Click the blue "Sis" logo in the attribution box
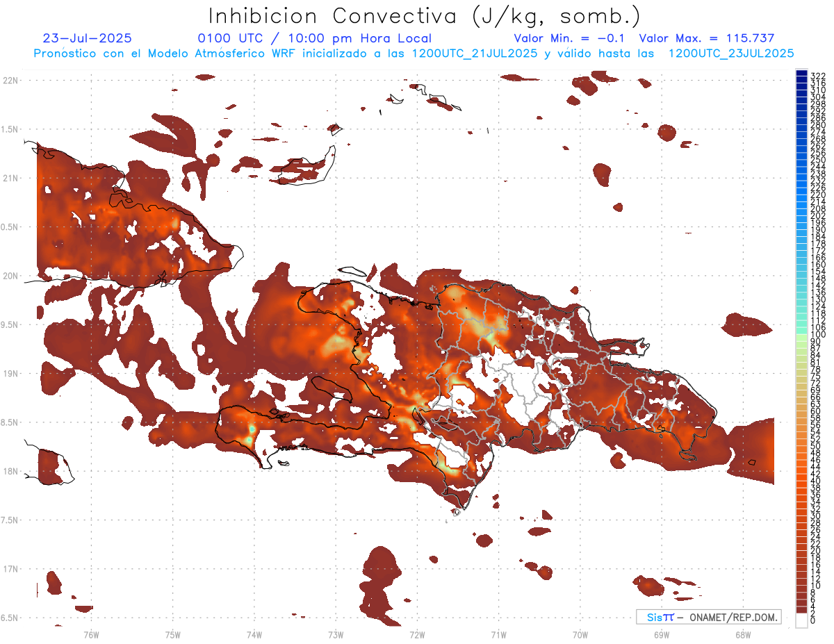Screen dimensions: 834x644 click(x=655, y=617)
